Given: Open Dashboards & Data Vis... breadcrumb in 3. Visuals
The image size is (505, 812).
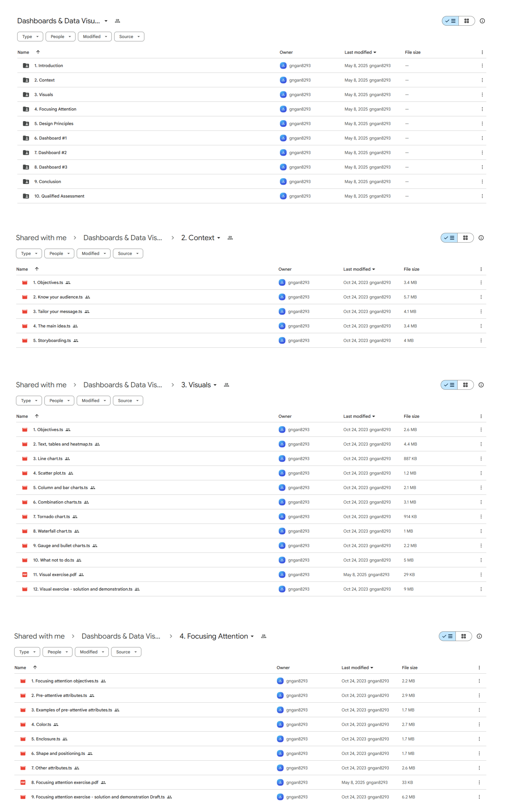Looking at the screenshot, I should (x=122, y=385).
